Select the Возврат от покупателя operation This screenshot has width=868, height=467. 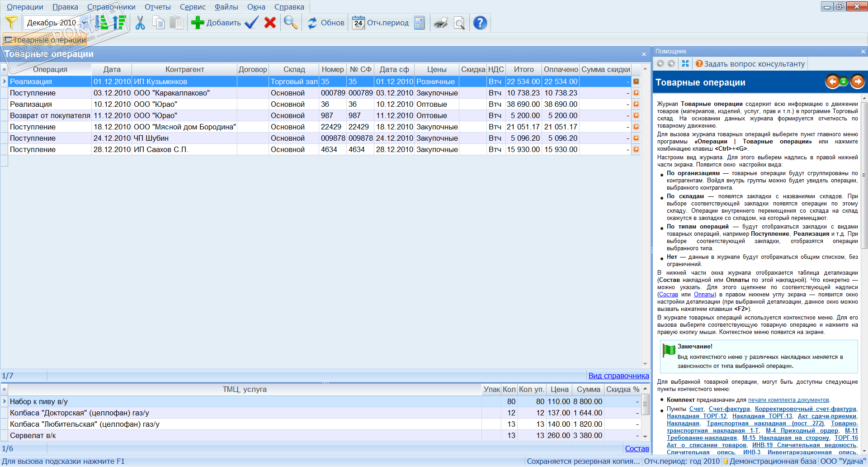[x=50, y=115]
